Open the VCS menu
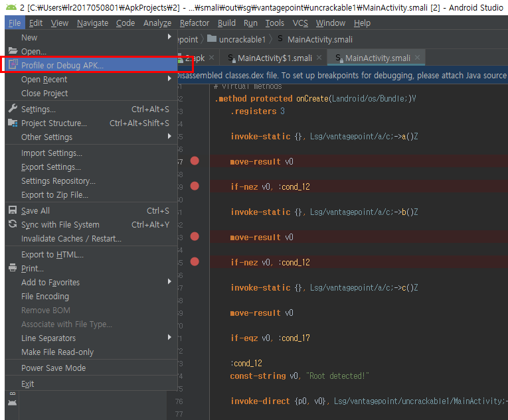 click(300, 23)
